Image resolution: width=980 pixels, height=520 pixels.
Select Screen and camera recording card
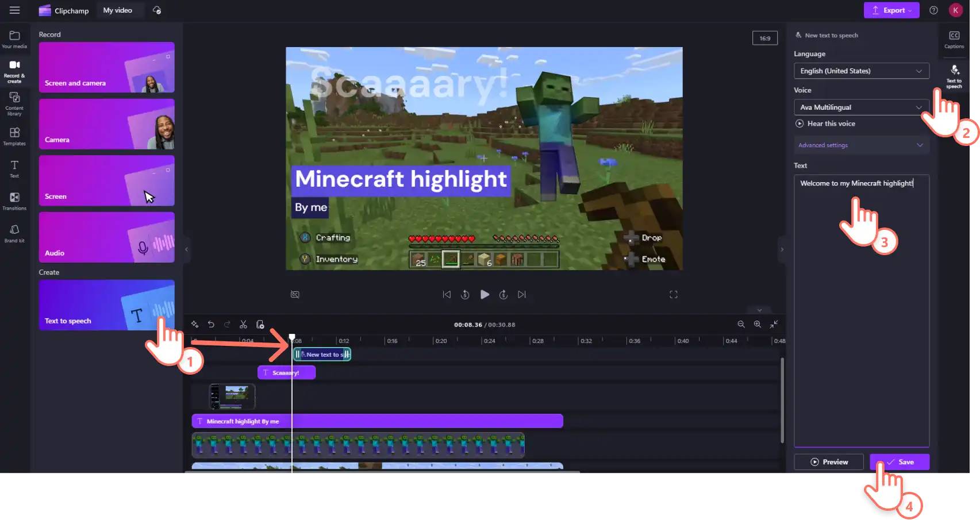point(106,67)
